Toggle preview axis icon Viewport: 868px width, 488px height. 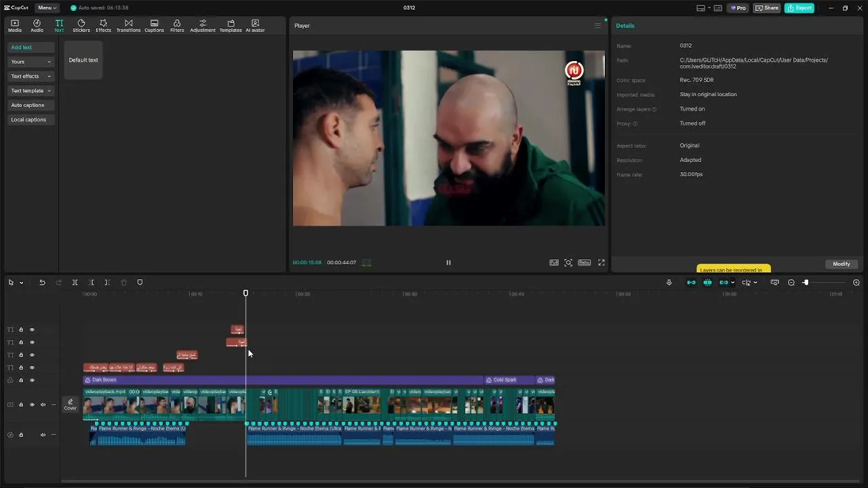pos(746,283)
